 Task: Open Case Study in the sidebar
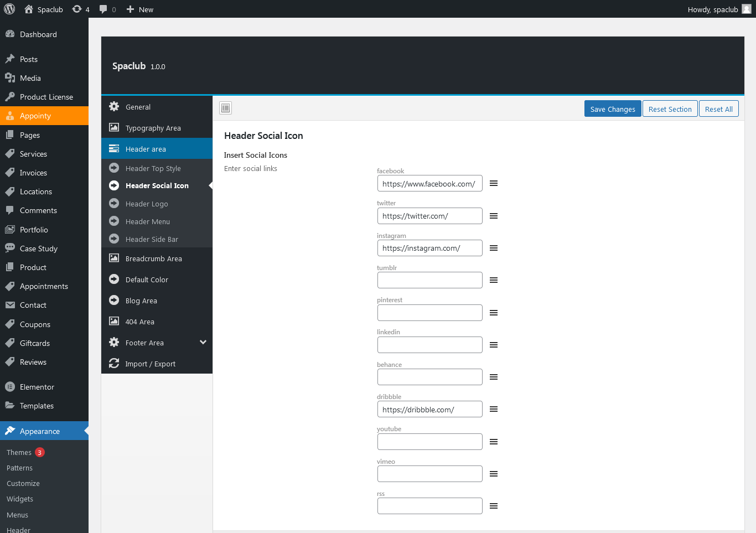tap(44, 249)
